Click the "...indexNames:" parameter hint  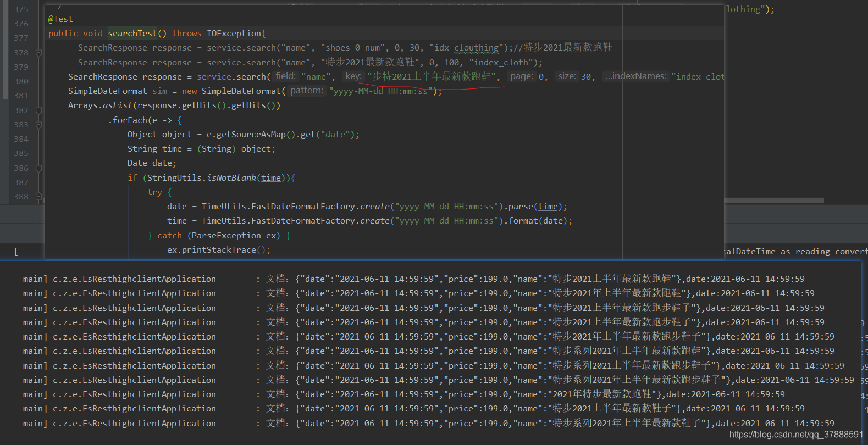(636, 76)
